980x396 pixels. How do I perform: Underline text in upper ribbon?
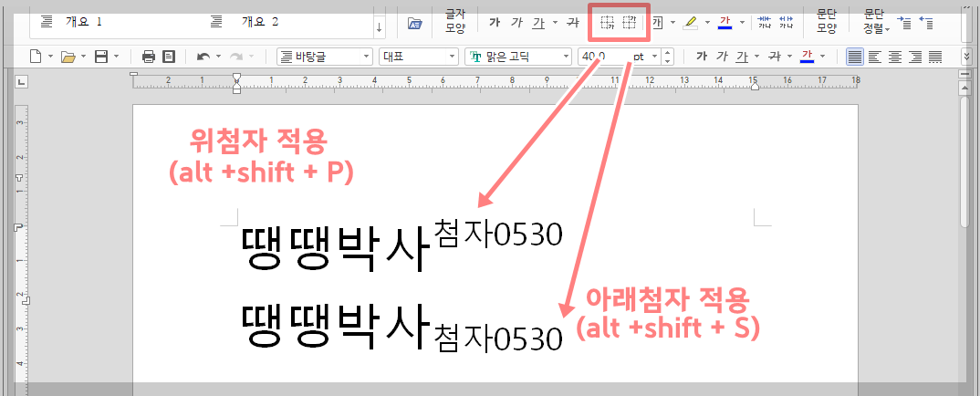pos(538,23)
